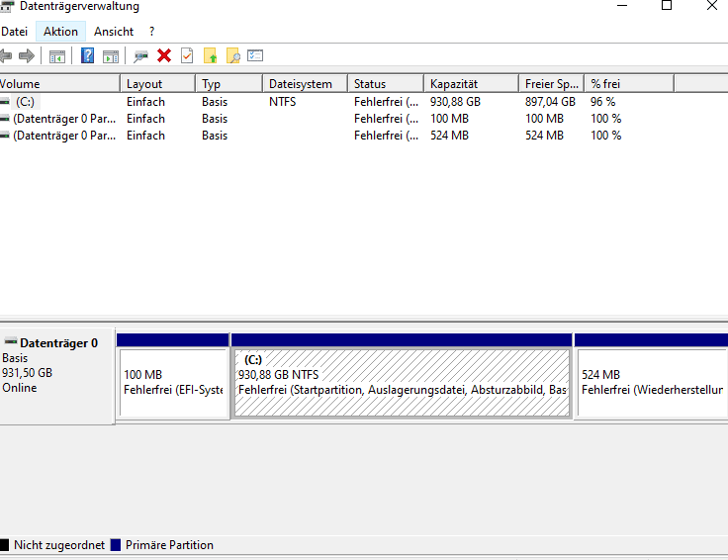This screenshot has height=560, width=728.
Task: Click drive icon of the 100 MB volume row
Action: click(5, 119)
